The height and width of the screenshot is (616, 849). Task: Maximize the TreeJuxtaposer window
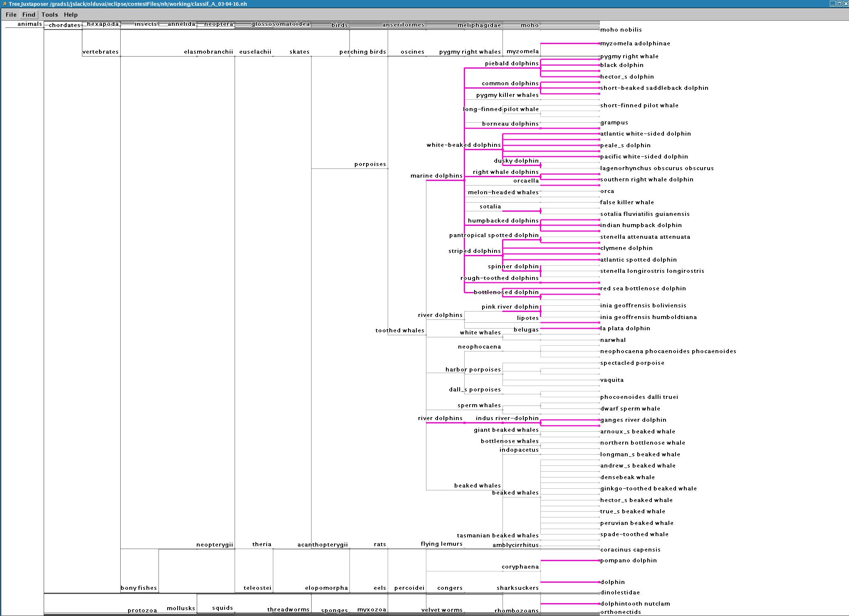pyautogui.click(x=839, y=4)
